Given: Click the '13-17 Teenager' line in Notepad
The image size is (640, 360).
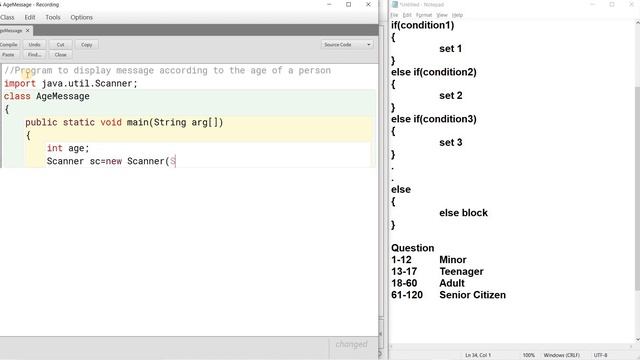Looking at the screenshot, I should [x=437, y=272].
